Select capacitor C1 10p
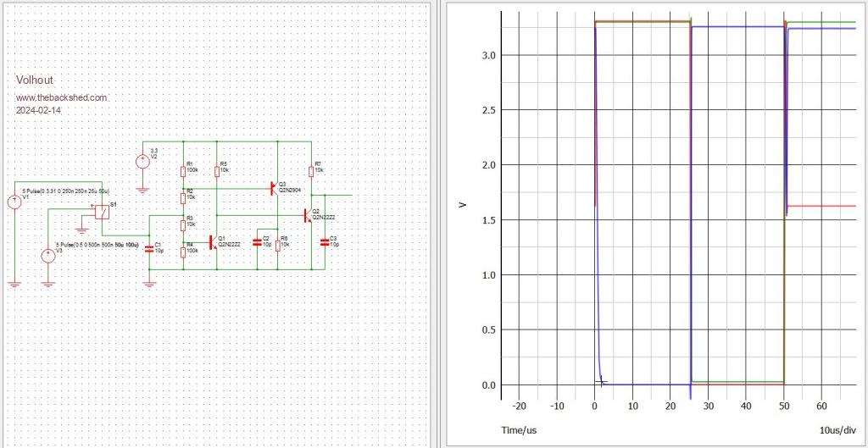 (150, 248)
